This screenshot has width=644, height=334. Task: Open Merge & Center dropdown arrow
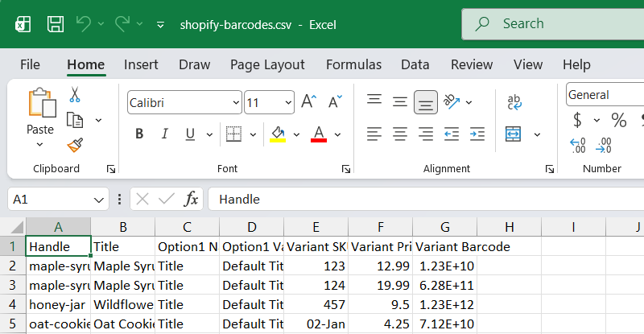coord(537,134)
